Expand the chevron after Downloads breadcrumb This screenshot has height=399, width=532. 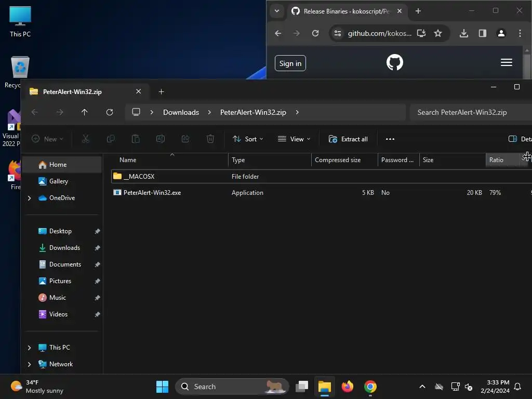click(x=209, y=112)
